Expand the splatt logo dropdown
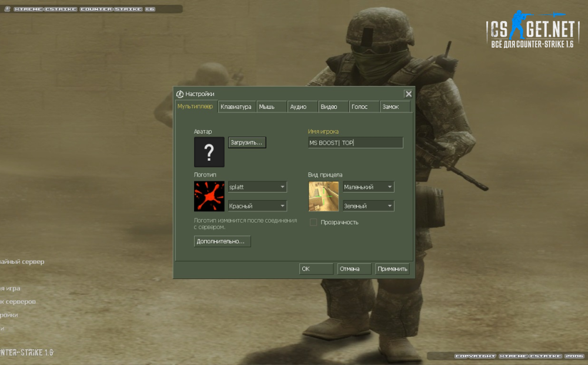Viewport: 588px width, 365px height. coord(258,187)
